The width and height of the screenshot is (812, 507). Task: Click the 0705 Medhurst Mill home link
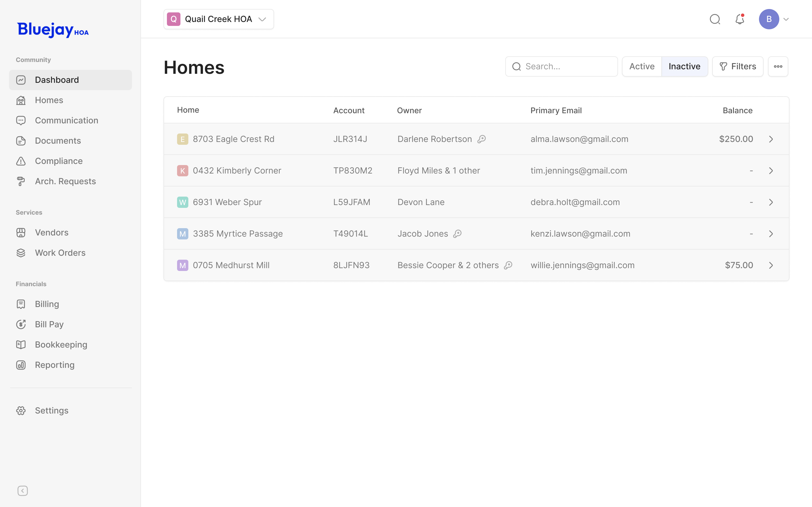(x=231, y=265)
